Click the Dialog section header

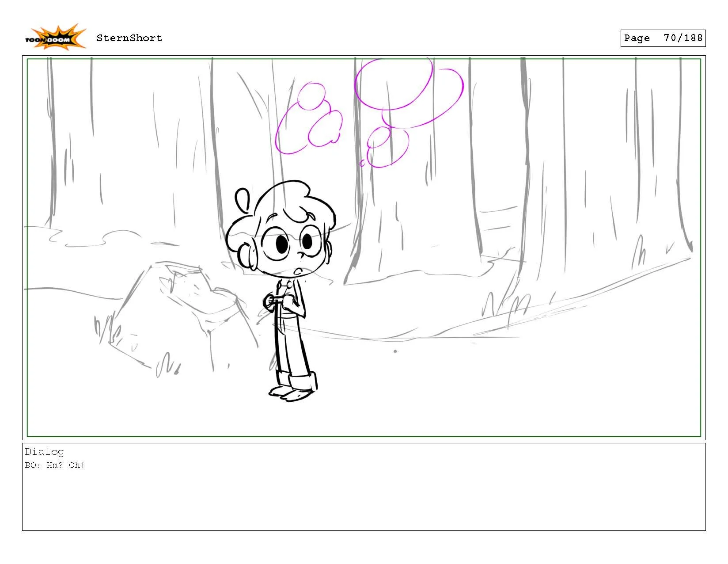[x=44, y=451]
